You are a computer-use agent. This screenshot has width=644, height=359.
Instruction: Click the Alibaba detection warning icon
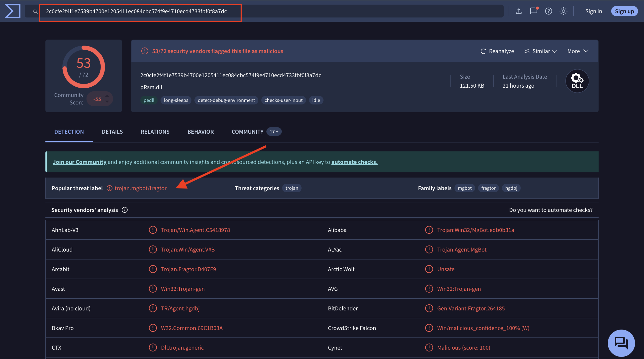[429, 230]
